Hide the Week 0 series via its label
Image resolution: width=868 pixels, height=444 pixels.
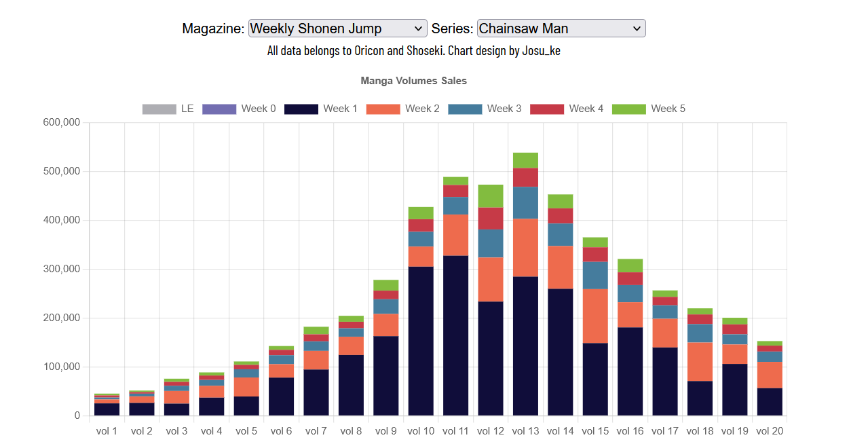(259, 109)
